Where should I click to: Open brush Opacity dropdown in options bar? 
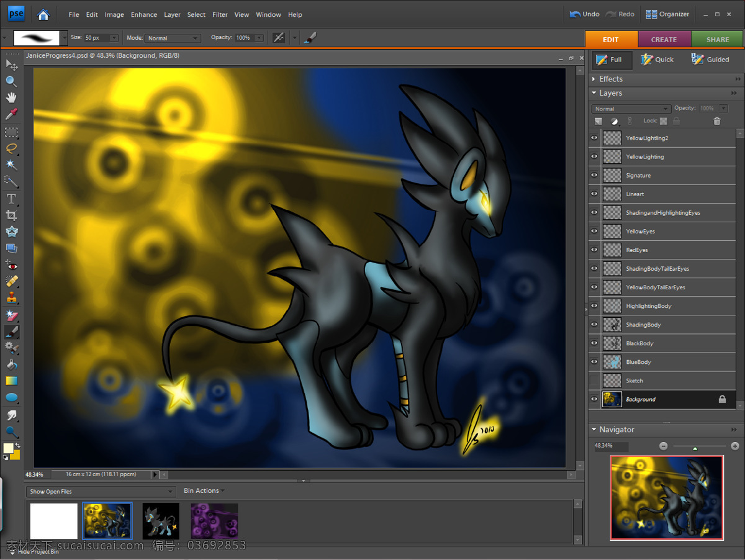259,38
